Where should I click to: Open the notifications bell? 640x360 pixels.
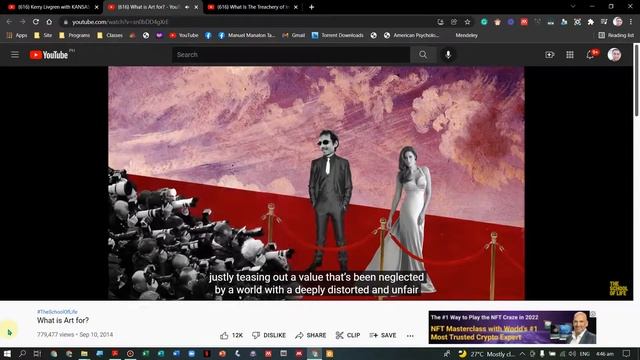(x=590, y=55)
